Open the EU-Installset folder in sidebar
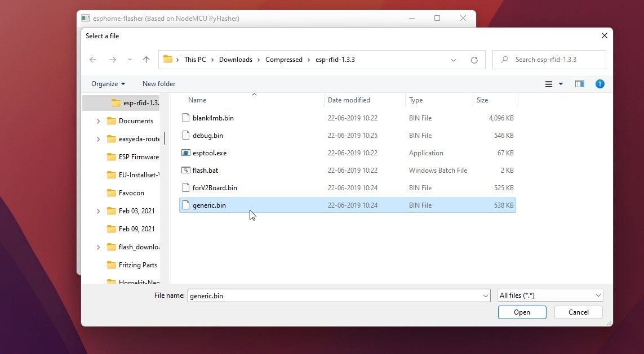 click(133, 175)
